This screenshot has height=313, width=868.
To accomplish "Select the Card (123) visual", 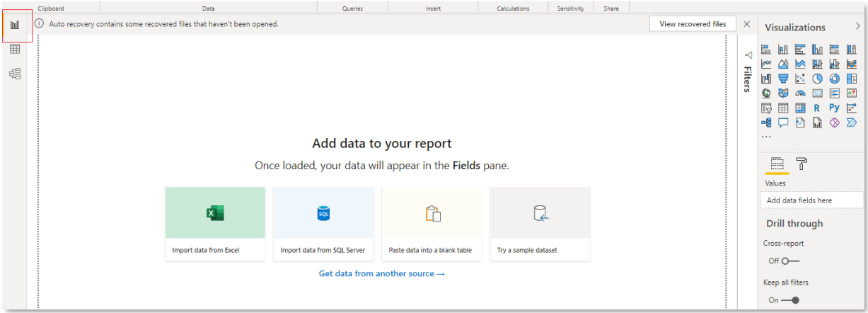I will point(817,93).
